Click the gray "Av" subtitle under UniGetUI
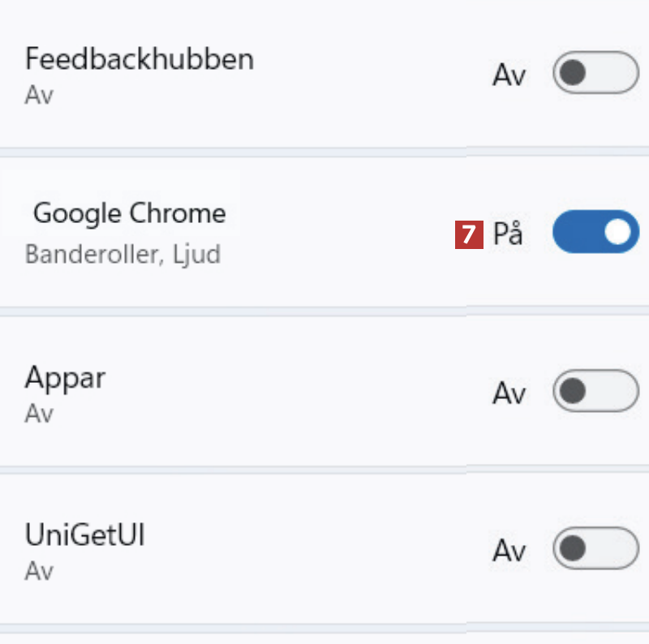The image size is (649, 644). 38,571
